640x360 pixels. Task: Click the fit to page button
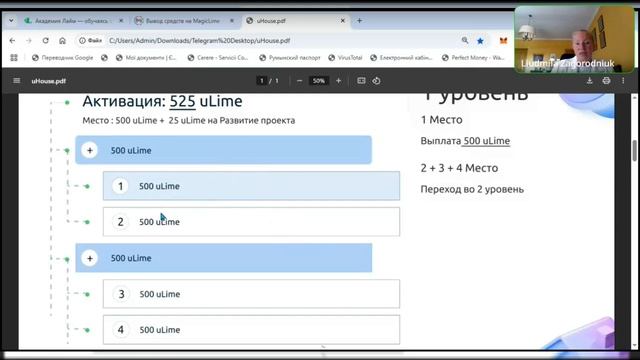point(361,80)
